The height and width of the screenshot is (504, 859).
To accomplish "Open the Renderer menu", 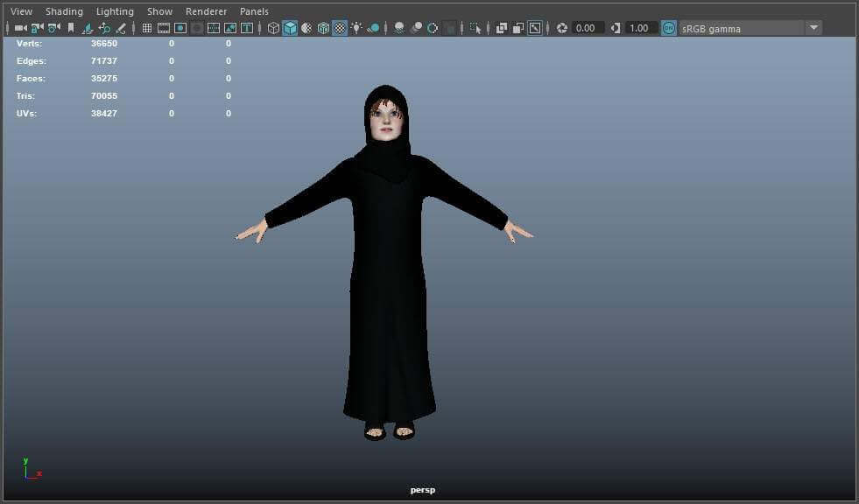I will tap(206, 11).
